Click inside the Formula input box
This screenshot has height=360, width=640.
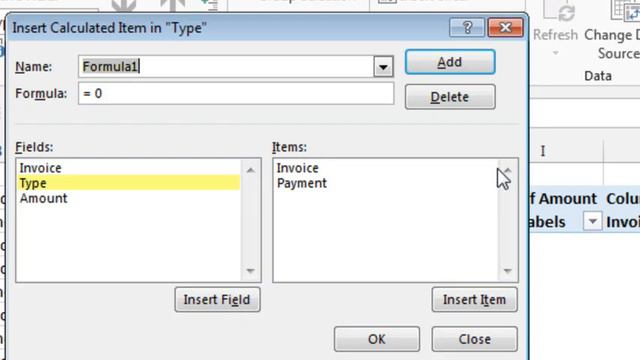click(x=236, y=93)
